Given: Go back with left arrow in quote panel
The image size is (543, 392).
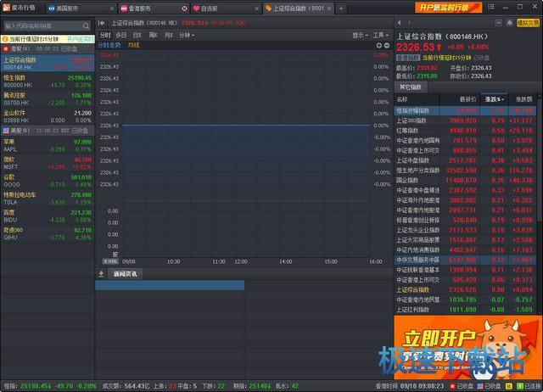Looking at the screenshot, I should 400,23.
